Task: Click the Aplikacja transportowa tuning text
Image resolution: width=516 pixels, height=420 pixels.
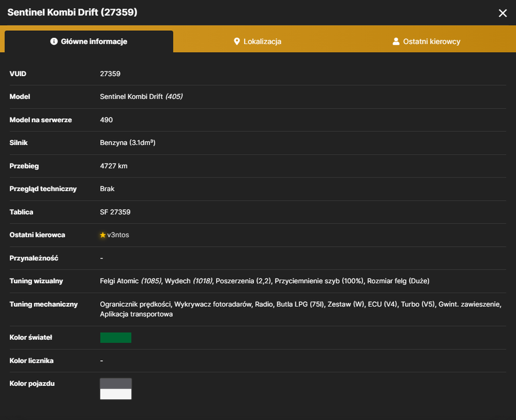Action: coord(136,314)
